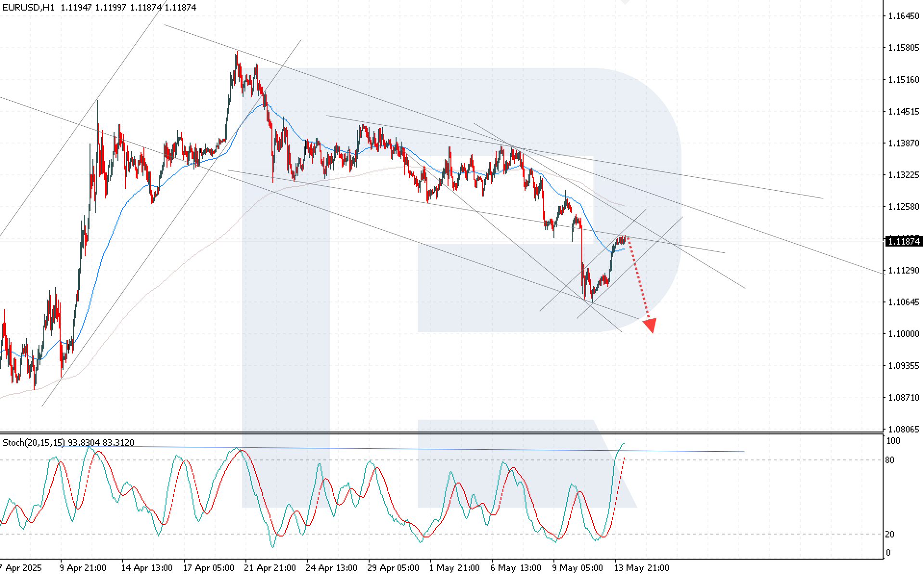Click the 6 May 13:00 time label
The height and width of the screenshot is (576, 924).
(x=516, y=568)
